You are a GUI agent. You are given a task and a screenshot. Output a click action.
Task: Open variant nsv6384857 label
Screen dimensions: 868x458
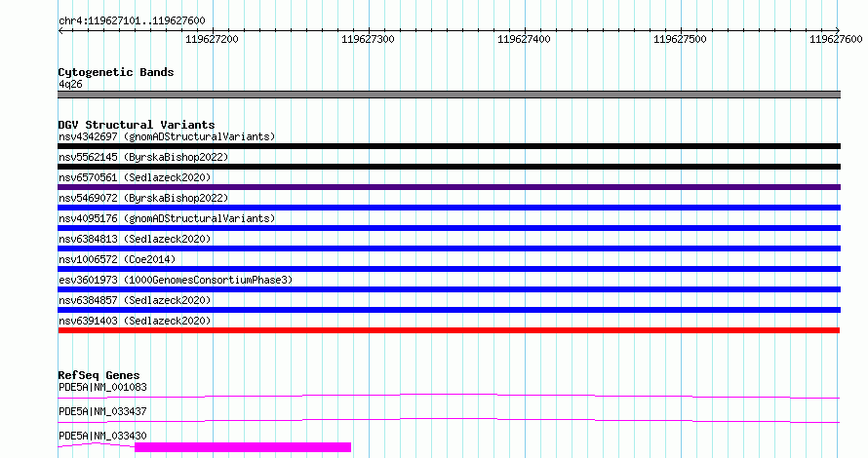coord(135,300)
